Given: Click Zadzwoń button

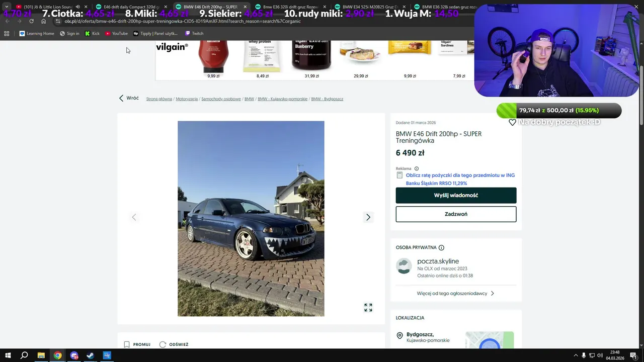Looking at the screenshot, I should click(456, 214).
